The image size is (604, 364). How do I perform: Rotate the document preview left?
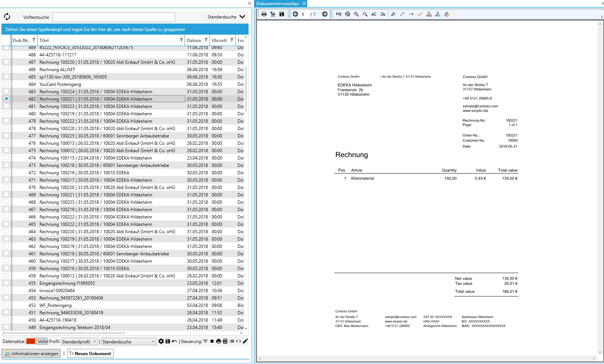coord(374,14)
